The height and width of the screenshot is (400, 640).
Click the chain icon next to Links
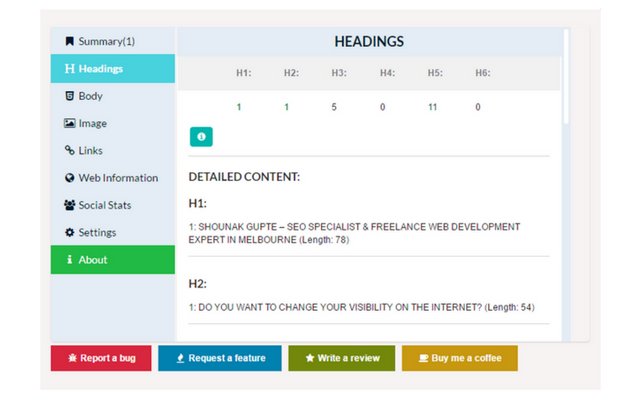click(x=69, y=150)
